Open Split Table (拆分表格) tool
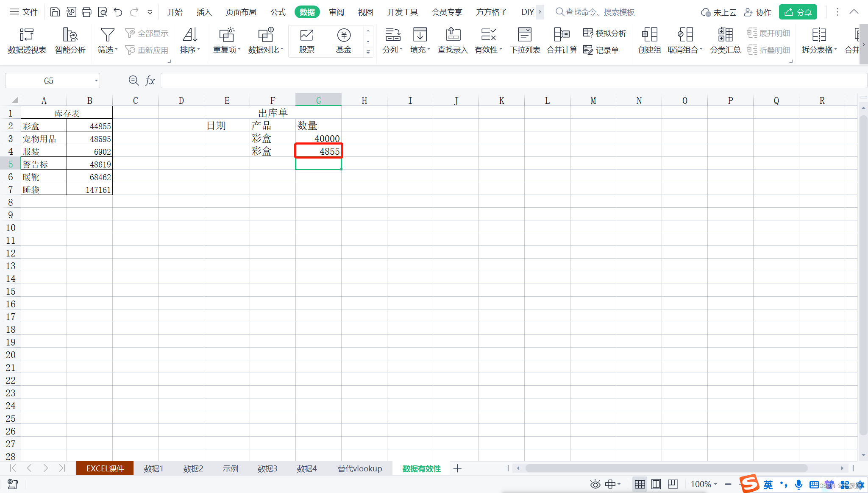The width and height of the screenshot is (868, 493). coord(819,41)
